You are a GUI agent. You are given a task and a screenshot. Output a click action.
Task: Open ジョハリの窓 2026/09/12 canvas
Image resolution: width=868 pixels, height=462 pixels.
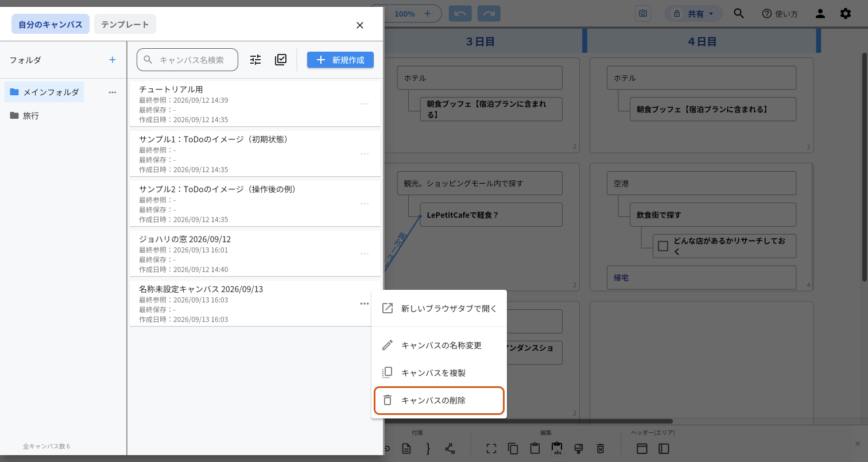pos(255,254)
